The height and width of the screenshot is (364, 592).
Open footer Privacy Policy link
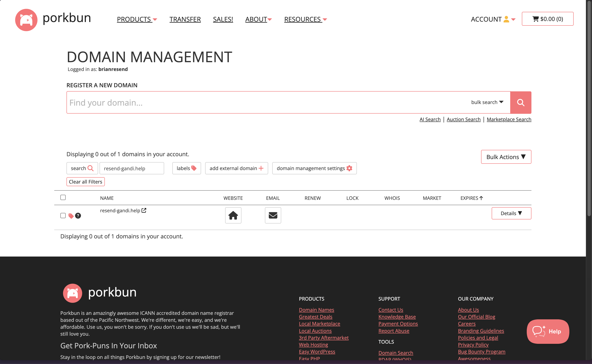pyautogui.click(x=473, y=345)
